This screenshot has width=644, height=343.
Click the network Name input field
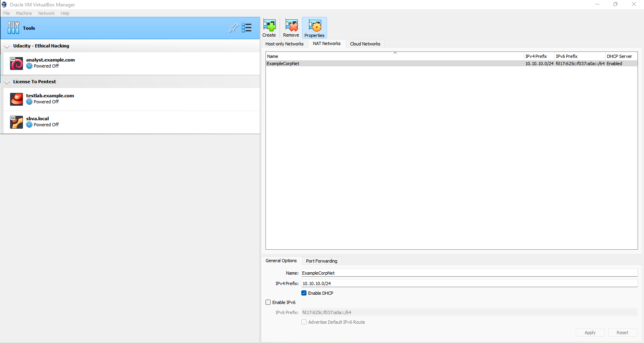(x=469, y=273)
